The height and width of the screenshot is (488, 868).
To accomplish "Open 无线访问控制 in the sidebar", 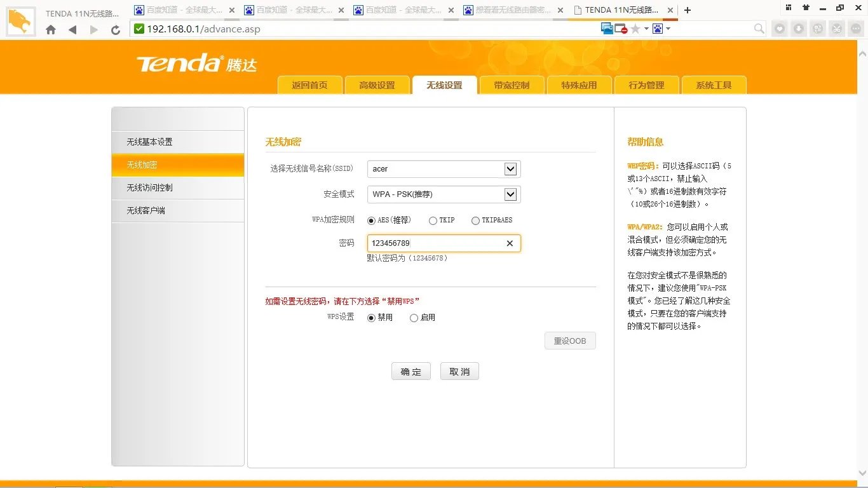I will coord(149,187).
